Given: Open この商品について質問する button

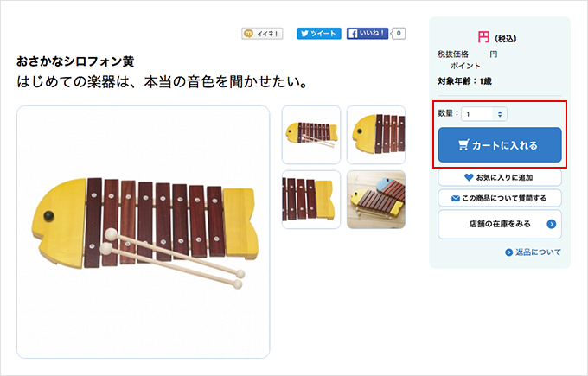Looking at the screenshot, I should coord(500,198).
